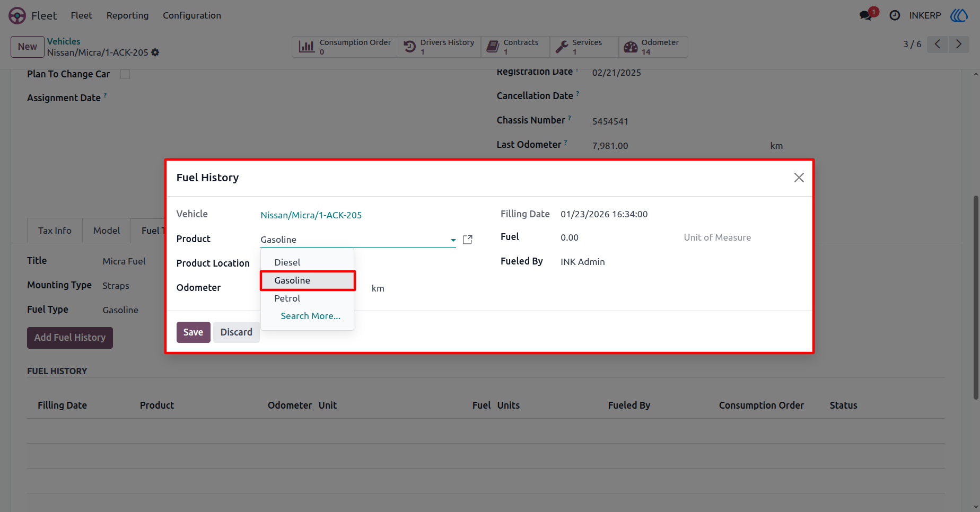
Task: Open the vehicle settings gear icon
Action: tap(155, 52)
